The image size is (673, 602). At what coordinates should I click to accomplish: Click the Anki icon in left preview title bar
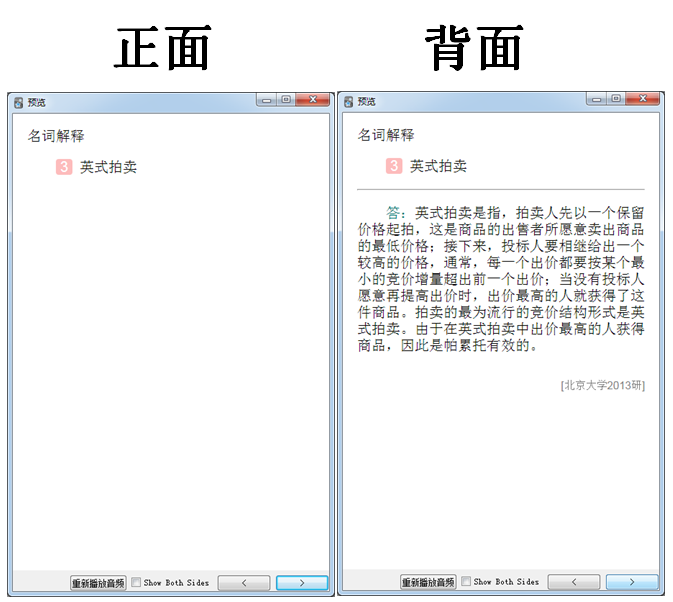pos(18,103)
